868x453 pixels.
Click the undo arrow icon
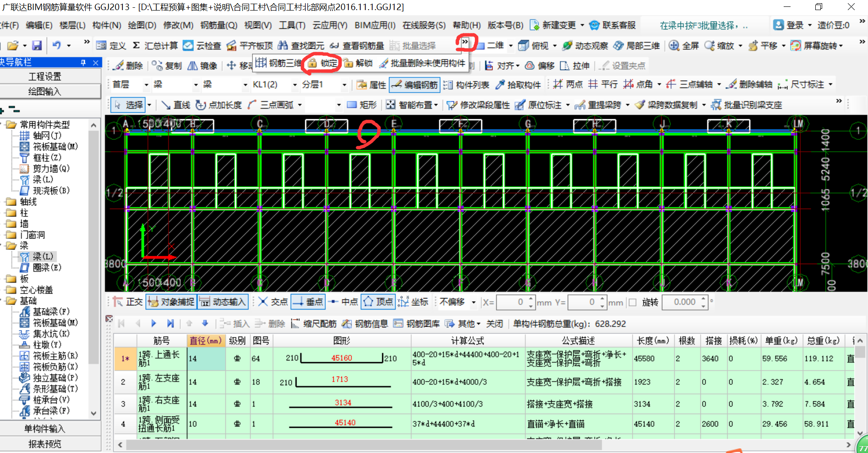56,45
